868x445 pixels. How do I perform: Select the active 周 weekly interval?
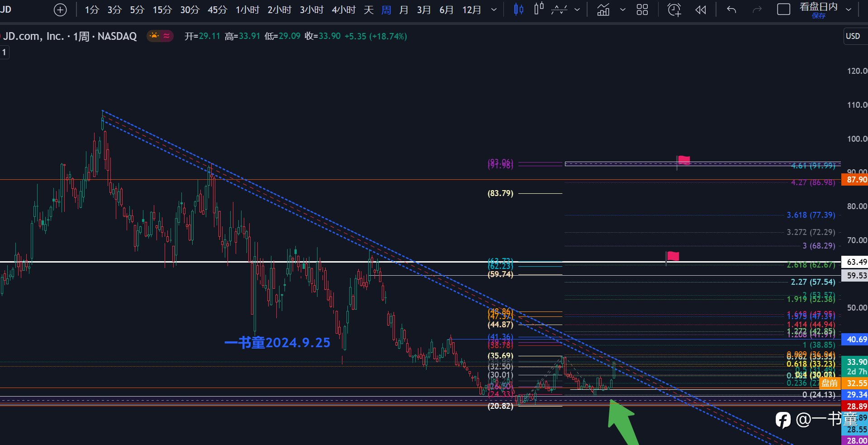click(x=386, y=10)
